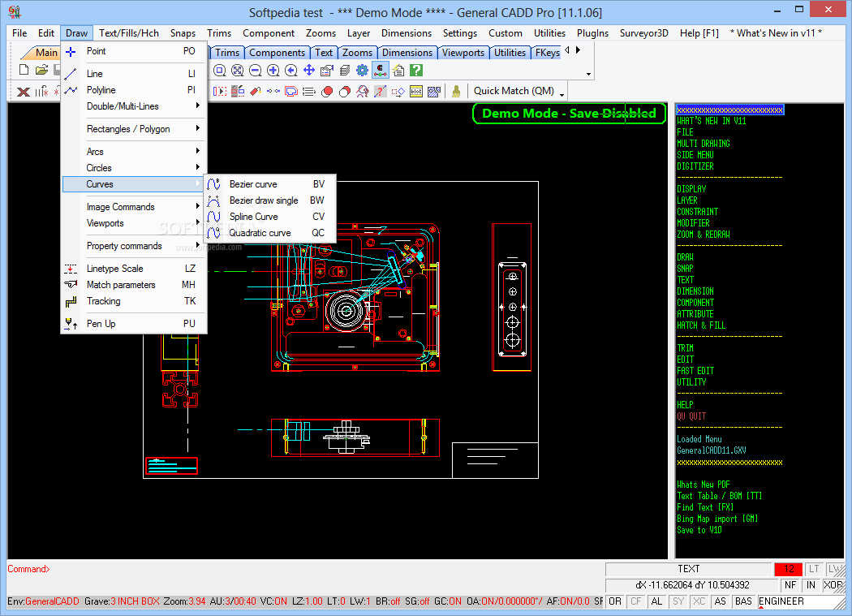Toggle the OR status button
Image resolution: width=852 pixels, height=616 pixels.
[615, 601]
